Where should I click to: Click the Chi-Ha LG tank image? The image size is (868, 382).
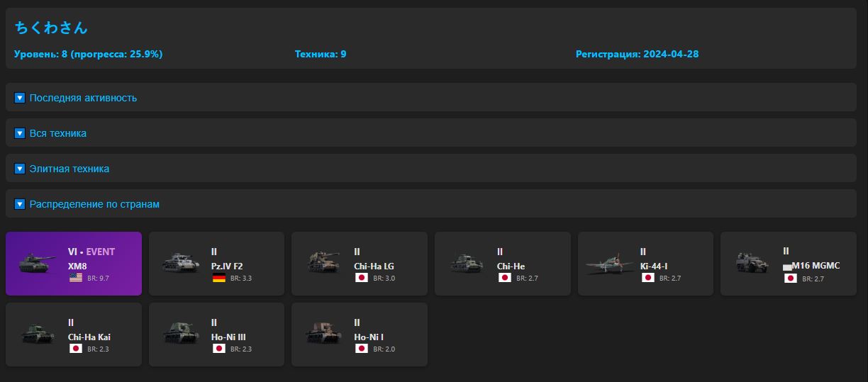323,262
